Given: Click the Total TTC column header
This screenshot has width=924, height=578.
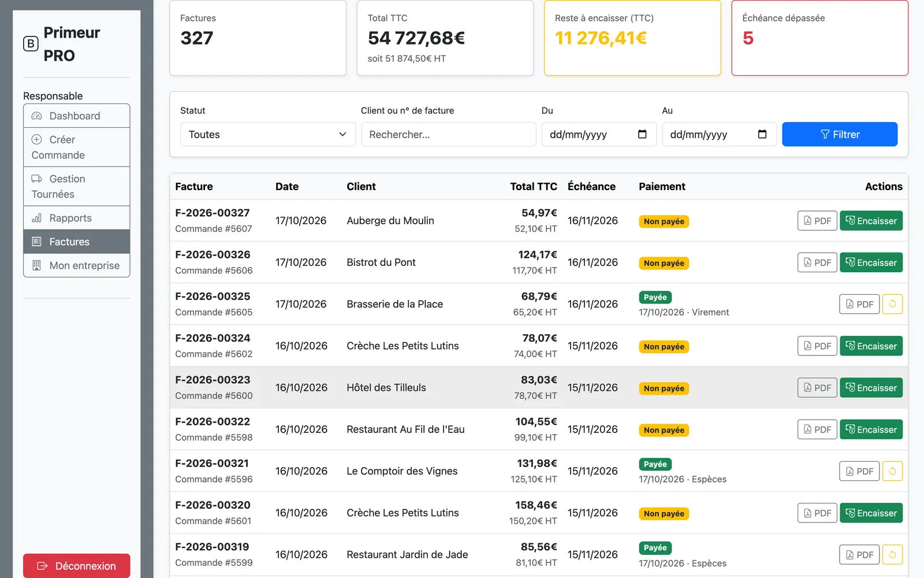Looking at the screenshot, I should (x=534, y=187).
